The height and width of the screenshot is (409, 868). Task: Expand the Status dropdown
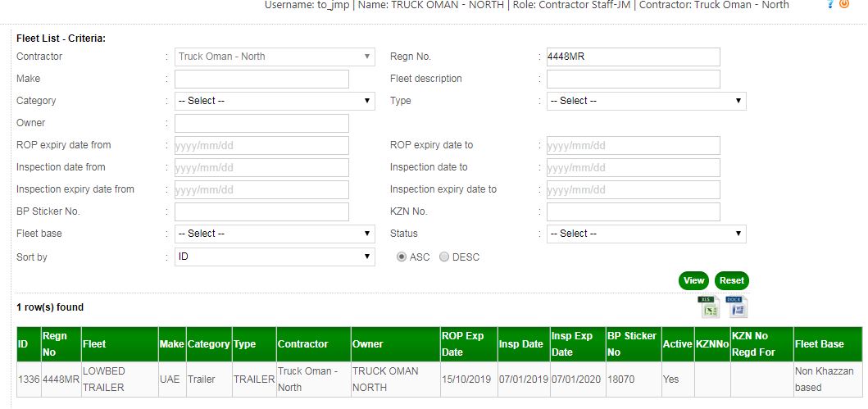646,234
